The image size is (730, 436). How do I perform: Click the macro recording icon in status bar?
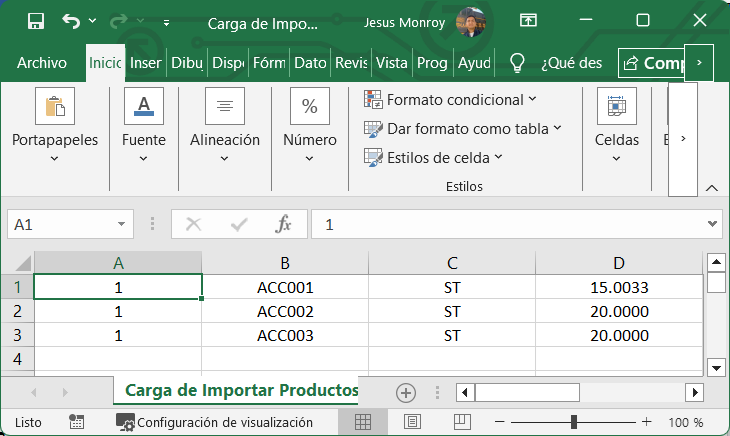[76, 422]
